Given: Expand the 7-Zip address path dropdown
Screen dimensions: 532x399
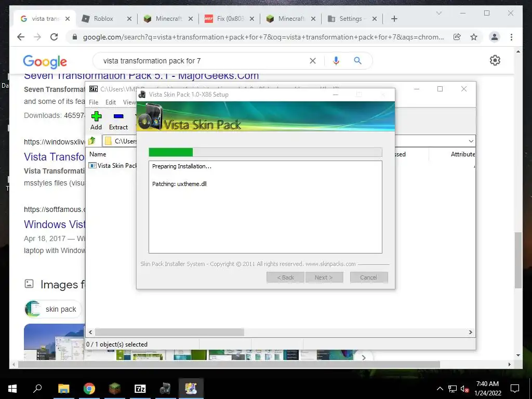Looking at the screenshot, I should [471, 141].
